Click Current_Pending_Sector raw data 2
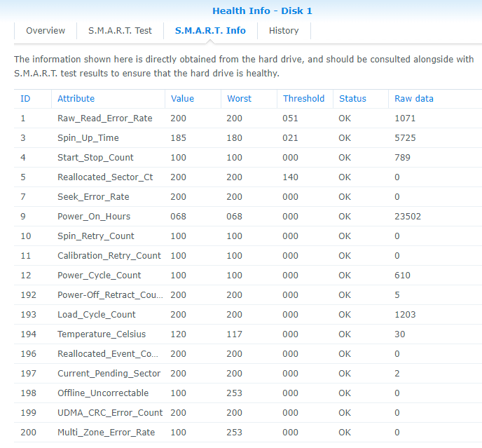This screenshot has width=482, height=448. tap(397, 374)
